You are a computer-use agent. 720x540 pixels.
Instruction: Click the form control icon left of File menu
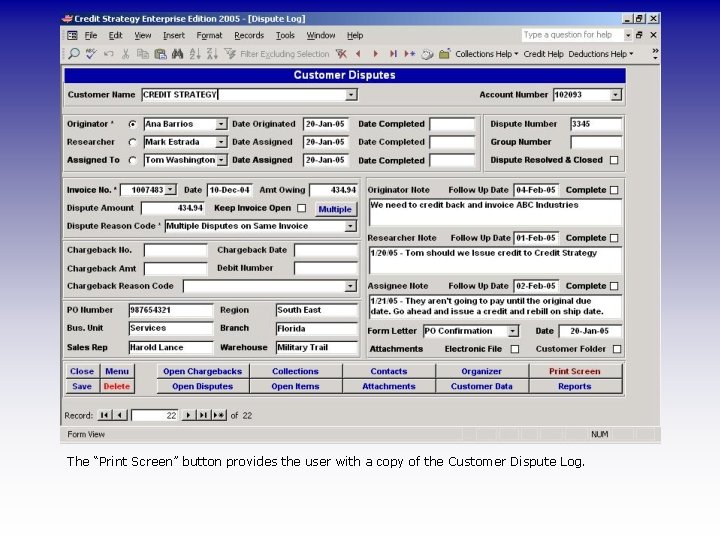tap(73, 35)
